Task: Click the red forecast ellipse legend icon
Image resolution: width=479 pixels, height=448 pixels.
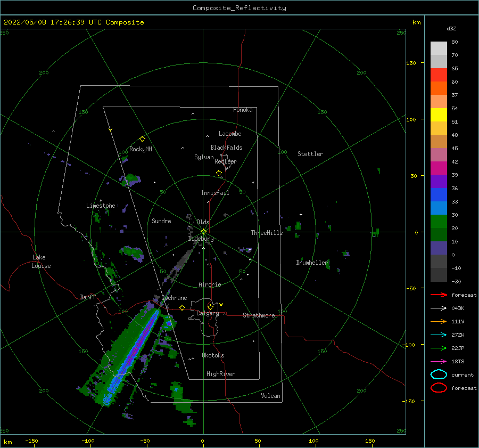Action: tap(439, 388)
